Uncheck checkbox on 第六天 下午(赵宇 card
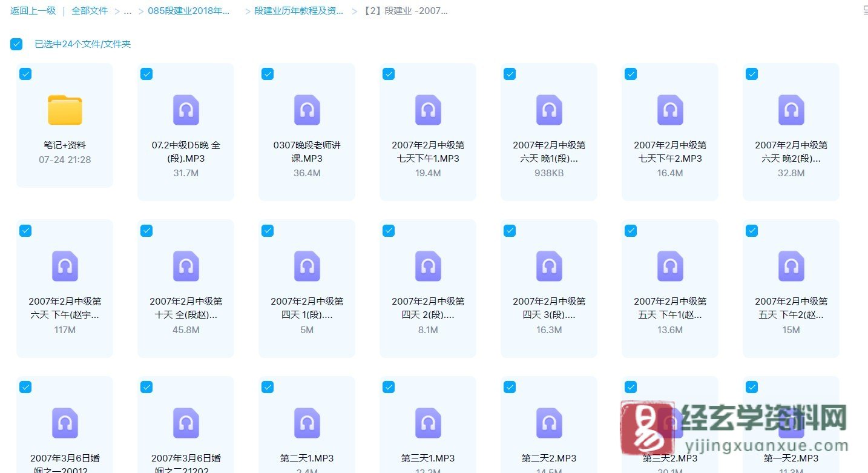The height and width of the screenshot is (473, 868). tap(25, 230)
